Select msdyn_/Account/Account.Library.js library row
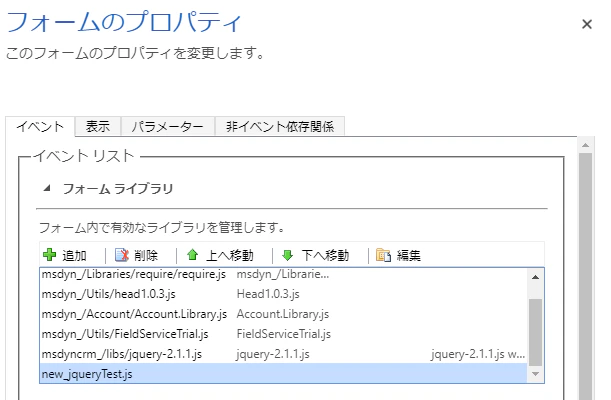Image resolution: width=611 pixels, height=400 pixels. pyautogui.click(x=284, y=314)
